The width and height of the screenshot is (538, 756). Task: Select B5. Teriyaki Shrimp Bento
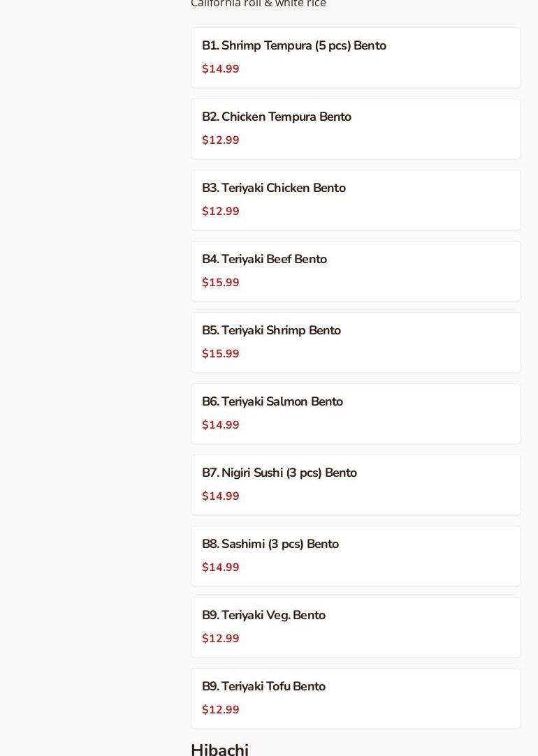271,331
